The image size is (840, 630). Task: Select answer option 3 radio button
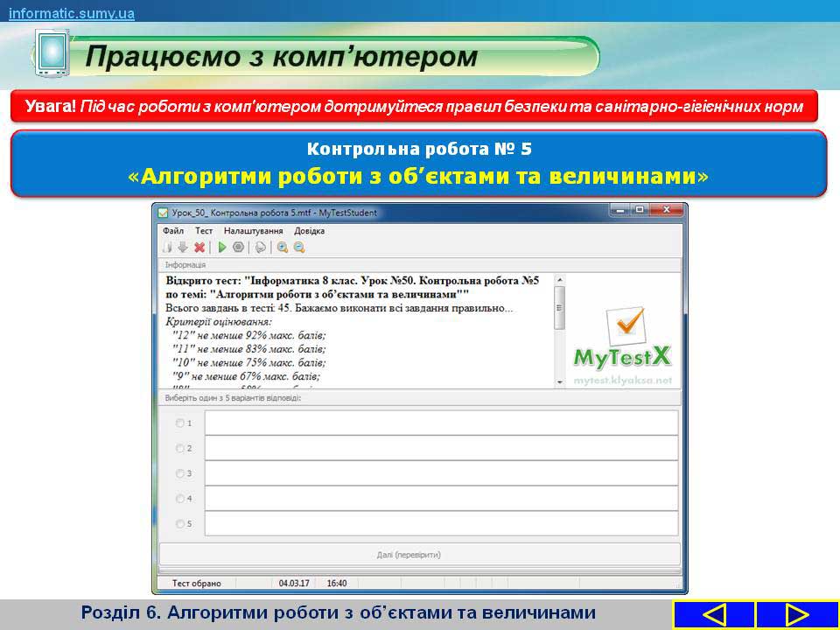tap(180, 473)
